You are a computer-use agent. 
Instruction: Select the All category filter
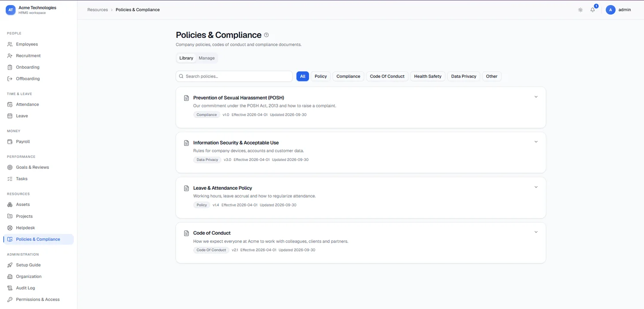pos(303,76)
